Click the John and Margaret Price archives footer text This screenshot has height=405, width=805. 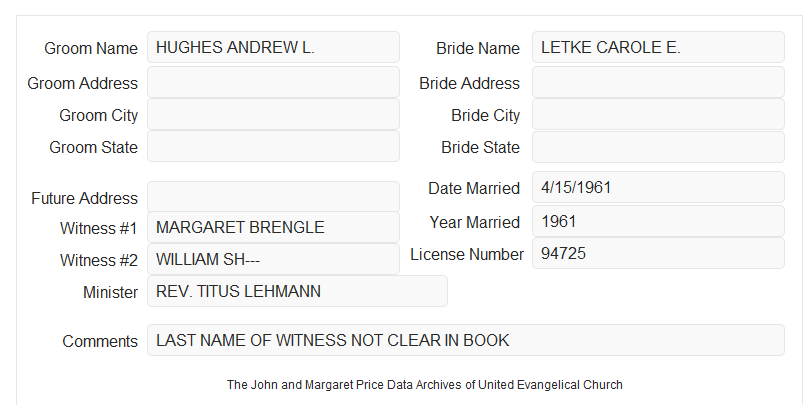[x=425, y=385]
